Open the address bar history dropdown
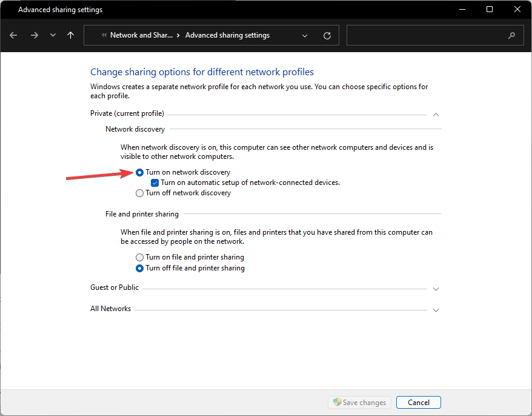532x416 pixels. point(305,35)
